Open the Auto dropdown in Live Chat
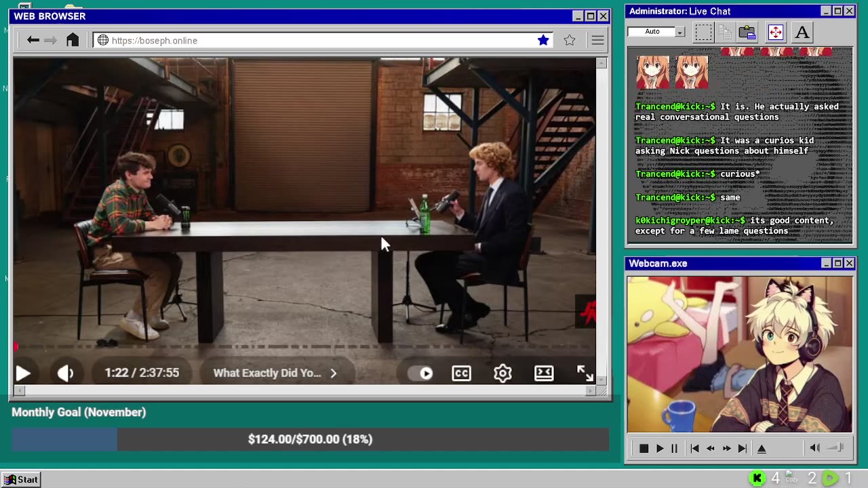This screenshot has width=868, height=488. pos(679,32)
